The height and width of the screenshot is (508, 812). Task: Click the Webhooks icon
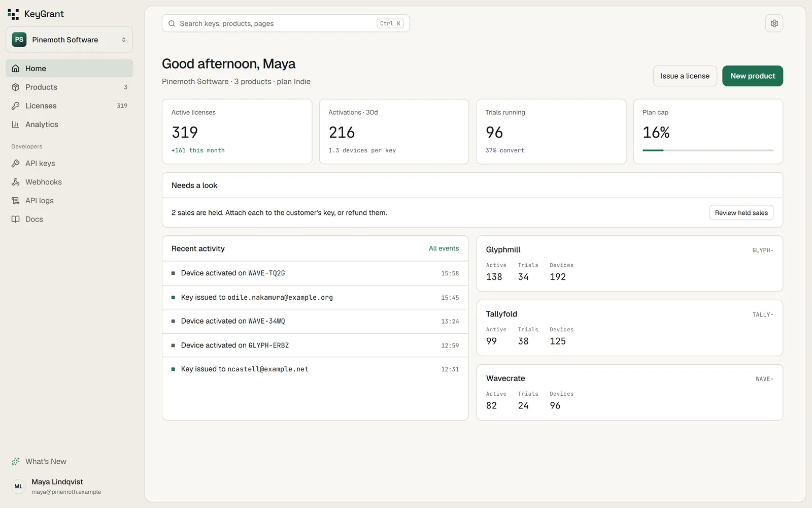tap(16, 182)
